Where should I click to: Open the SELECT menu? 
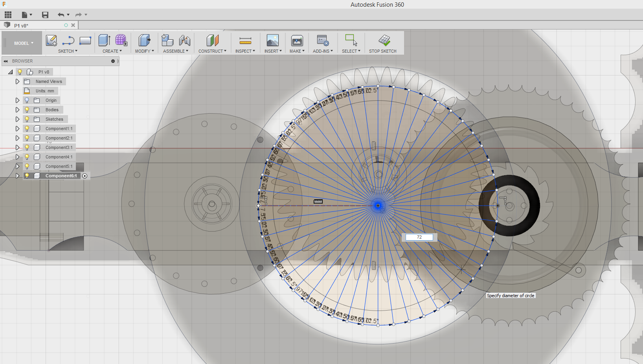point(351,51)
